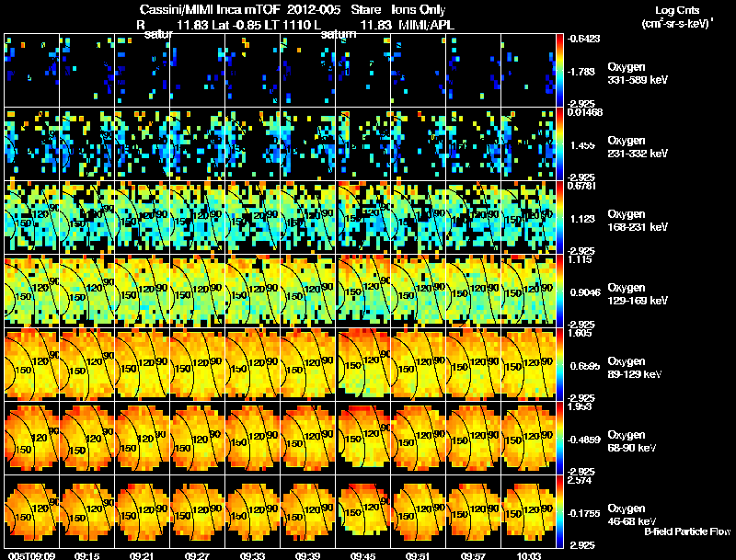Click the 'MIMI/APL' header text
The height and width of the screenshot is (560, 736).
click(426, 25)
